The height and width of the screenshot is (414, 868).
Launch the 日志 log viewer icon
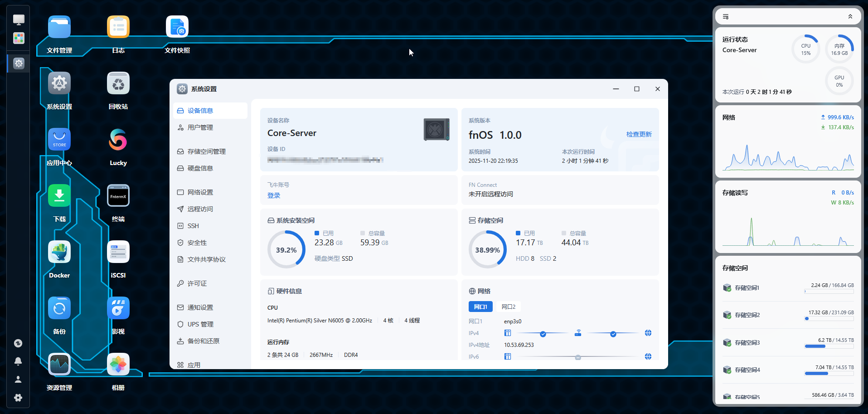click(118, 27)
